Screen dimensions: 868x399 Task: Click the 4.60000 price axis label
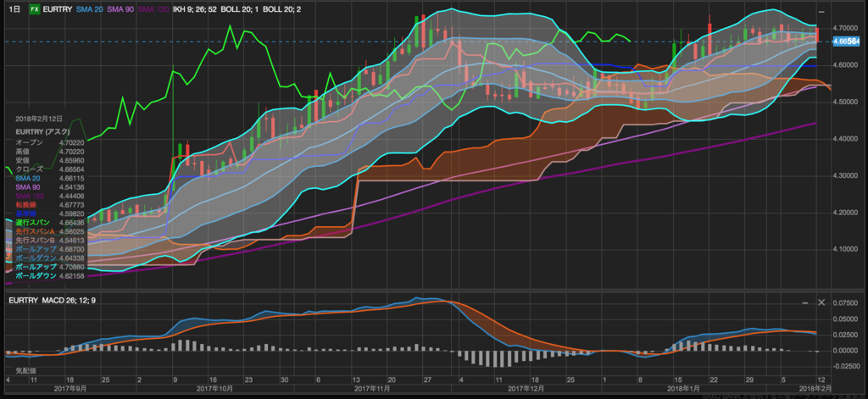(847, 64)
